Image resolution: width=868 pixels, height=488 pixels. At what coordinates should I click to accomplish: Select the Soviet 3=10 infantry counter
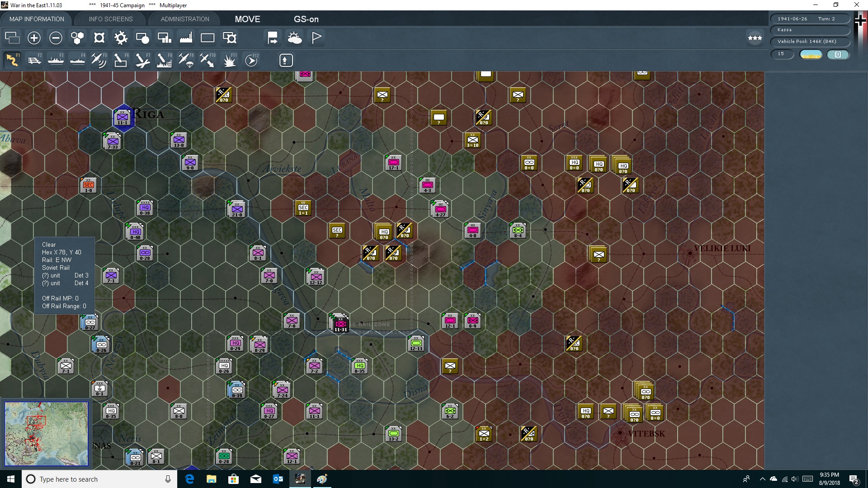tap(472, 140)
